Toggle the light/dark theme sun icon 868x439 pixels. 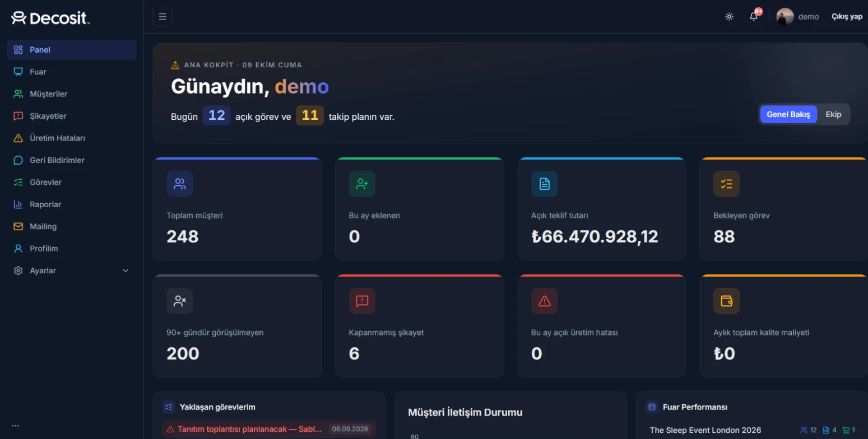coord(729,17)
